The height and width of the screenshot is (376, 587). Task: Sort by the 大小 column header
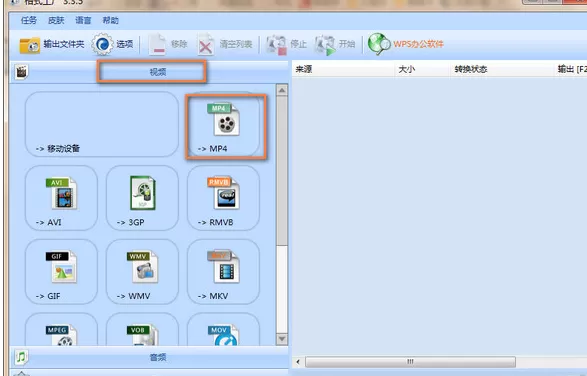pyautogui.click(x=423, y=69)
